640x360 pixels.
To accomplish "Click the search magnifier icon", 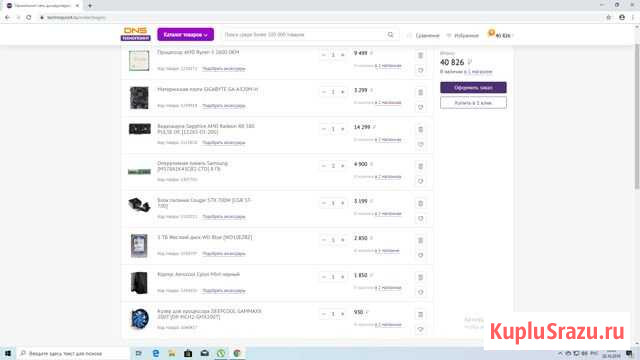I will [391, 35].
